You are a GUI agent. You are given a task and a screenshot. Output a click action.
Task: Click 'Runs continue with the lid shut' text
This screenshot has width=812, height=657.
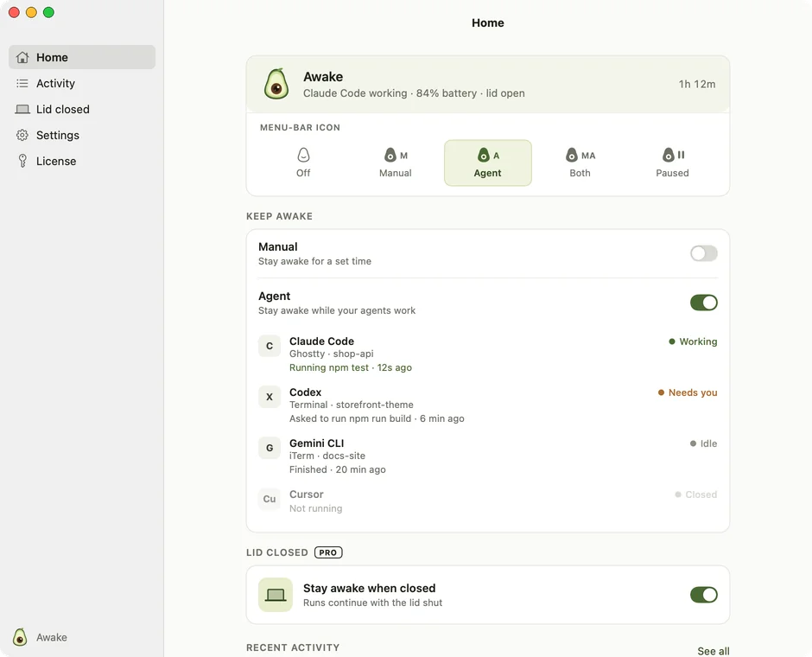pos(373,603)
